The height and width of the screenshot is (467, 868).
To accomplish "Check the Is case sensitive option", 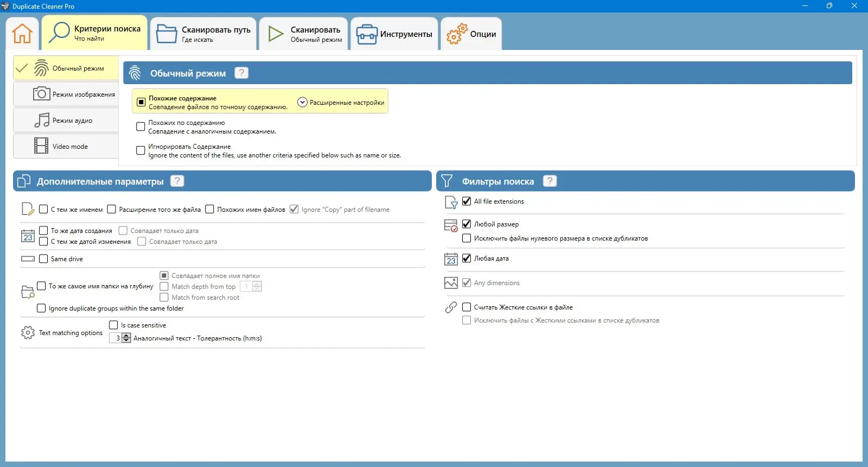I will click(113, 325).
